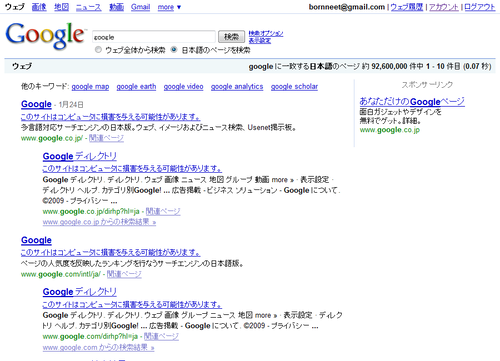Click the google analytics related keyword
The height and width of the screenshot is (361, 500).
pos(237,87)
